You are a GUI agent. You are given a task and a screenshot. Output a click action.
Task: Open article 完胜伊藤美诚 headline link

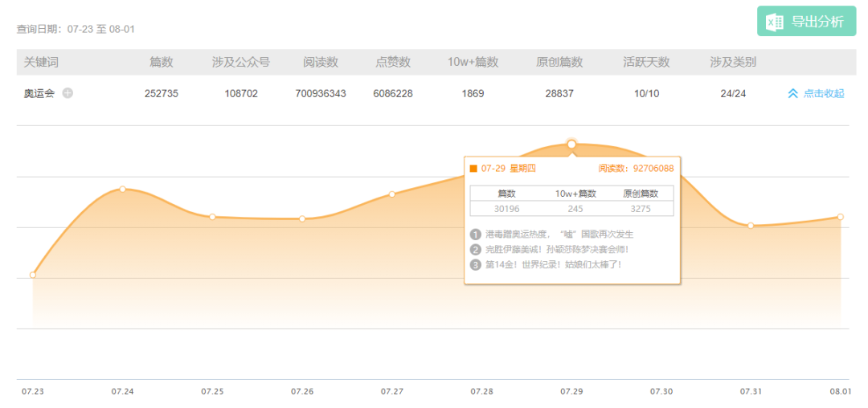click(x=557, y=249)
